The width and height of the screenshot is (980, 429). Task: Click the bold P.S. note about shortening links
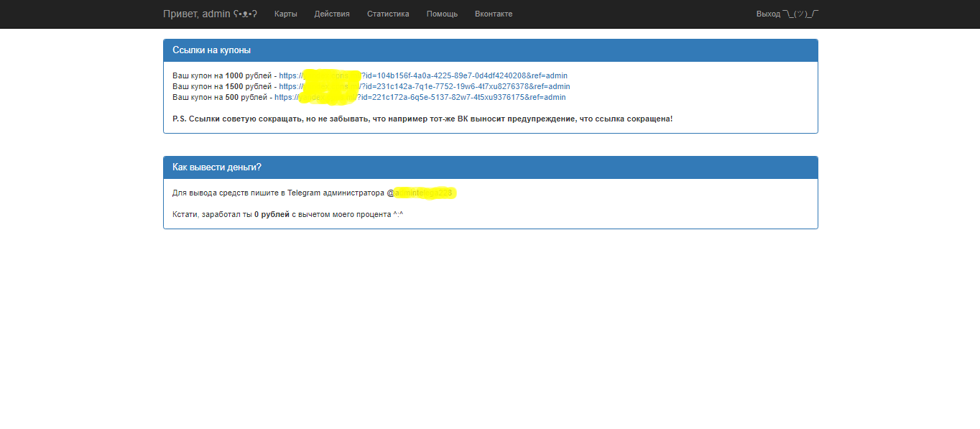point(422,118)
